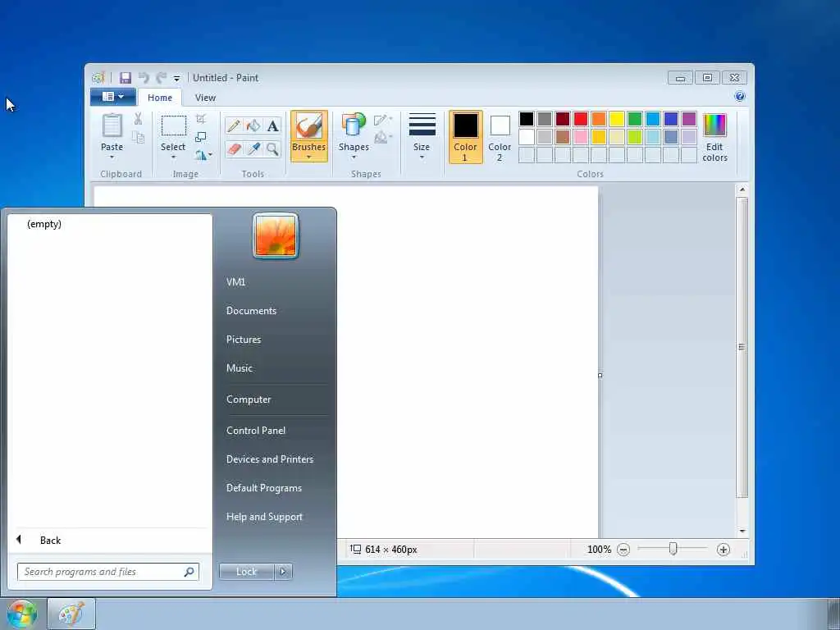840x630 pixels.
Task: Click the Paint application icon in title bar
Action: pos(98,78)
